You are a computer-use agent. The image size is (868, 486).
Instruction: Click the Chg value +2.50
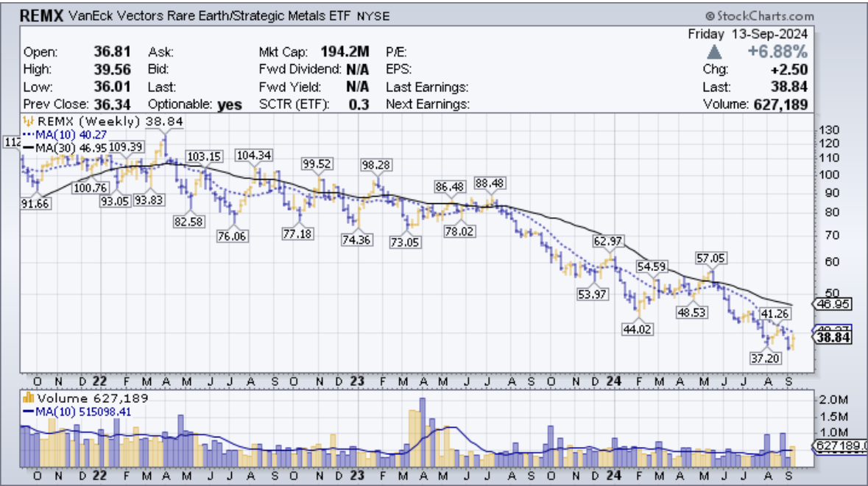coord(788,69)
